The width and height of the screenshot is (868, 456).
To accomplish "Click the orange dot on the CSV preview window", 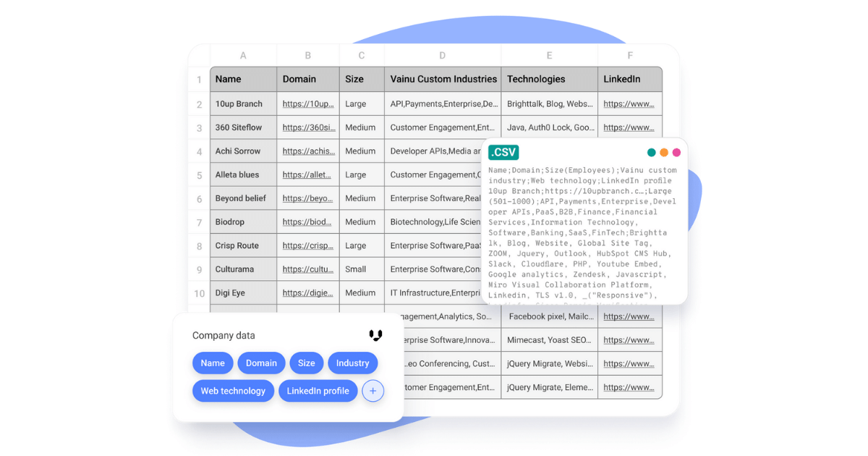I will (x=664, y=153).
